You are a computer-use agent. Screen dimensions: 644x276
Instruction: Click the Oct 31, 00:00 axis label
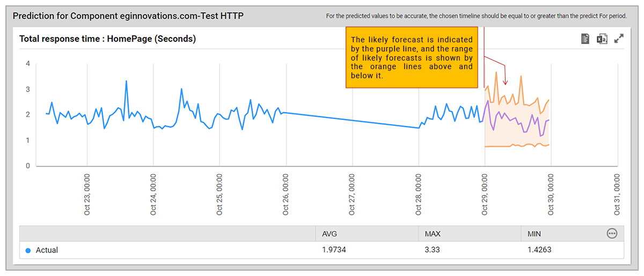[617, 195]
